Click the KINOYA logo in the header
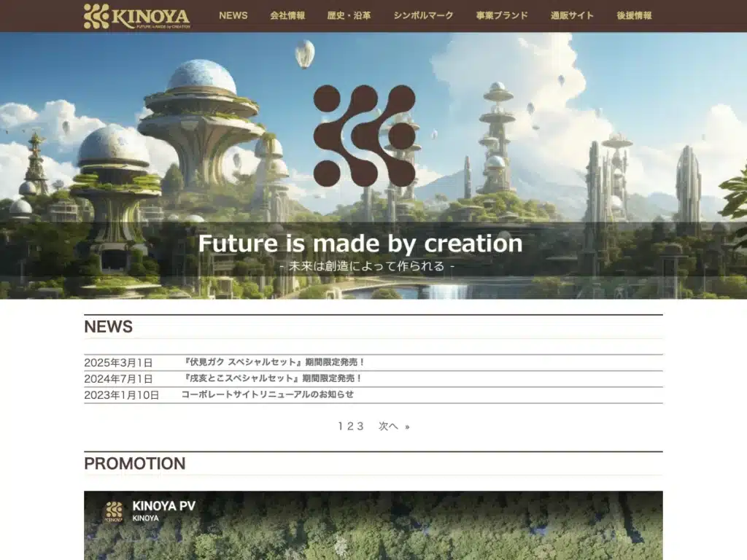This screenshot has height=560, width=747. [x=136, y=16]
